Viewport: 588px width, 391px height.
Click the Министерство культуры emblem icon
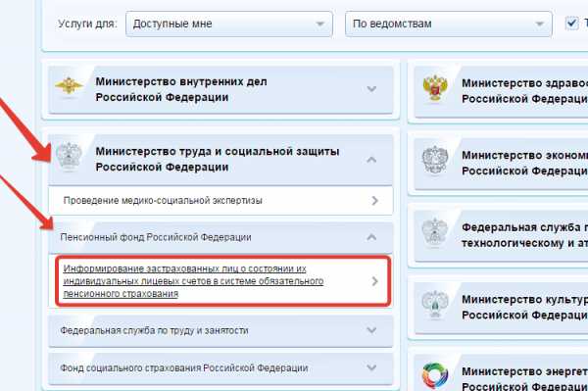pyautogui.click(x=434, y=305)
